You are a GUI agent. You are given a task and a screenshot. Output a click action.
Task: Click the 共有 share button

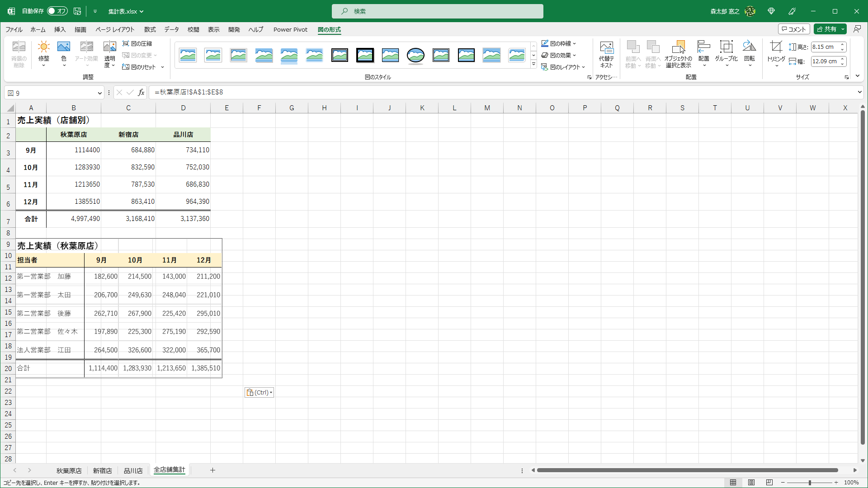click(x=827, y=29)
